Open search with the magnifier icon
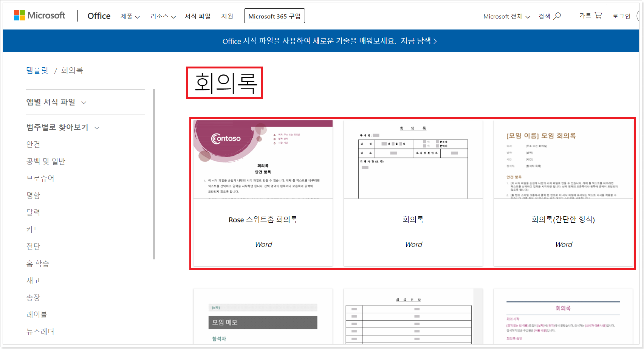This screenshot has width=644, height=349. tap(557, 16)
